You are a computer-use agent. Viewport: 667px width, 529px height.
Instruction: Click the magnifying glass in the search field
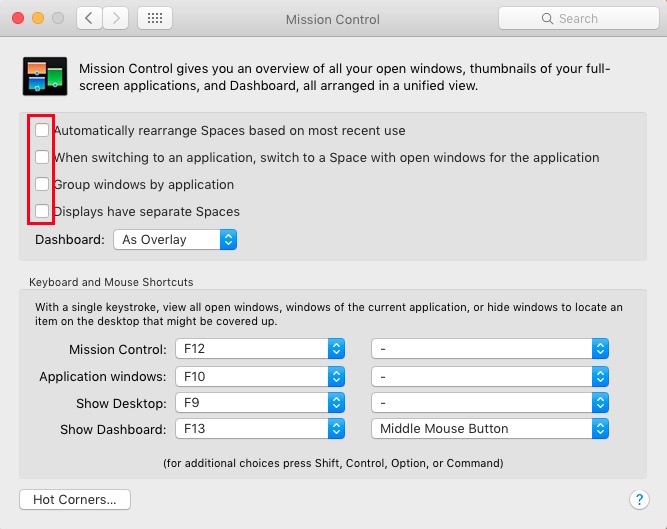pyautogui.click(x=547, y=19)
